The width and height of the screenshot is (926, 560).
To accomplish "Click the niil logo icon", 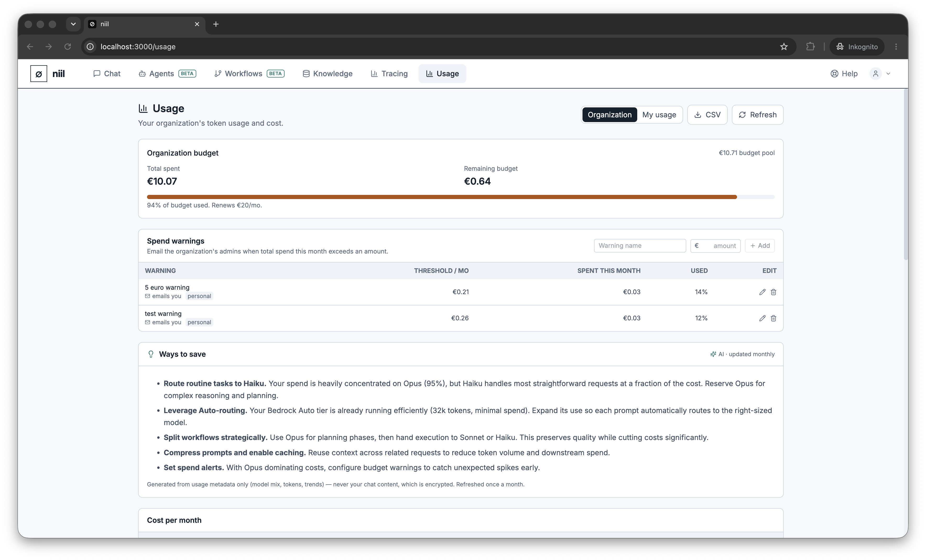I will coord(39,74).
